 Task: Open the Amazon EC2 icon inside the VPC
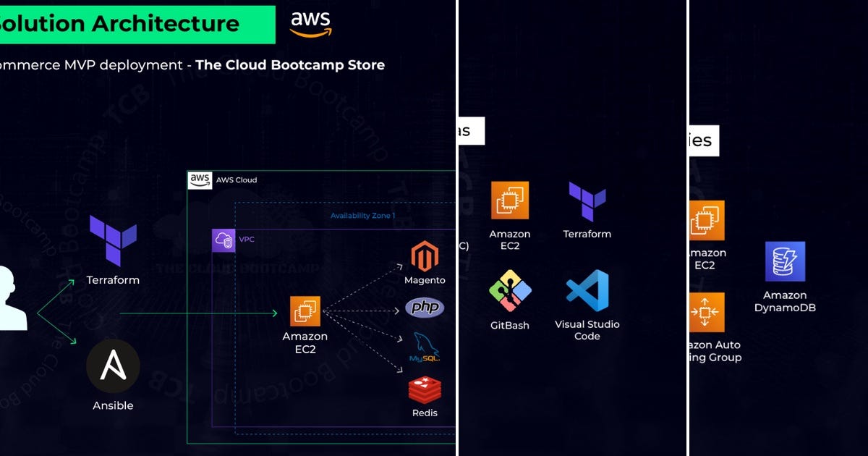pos(305,310)
